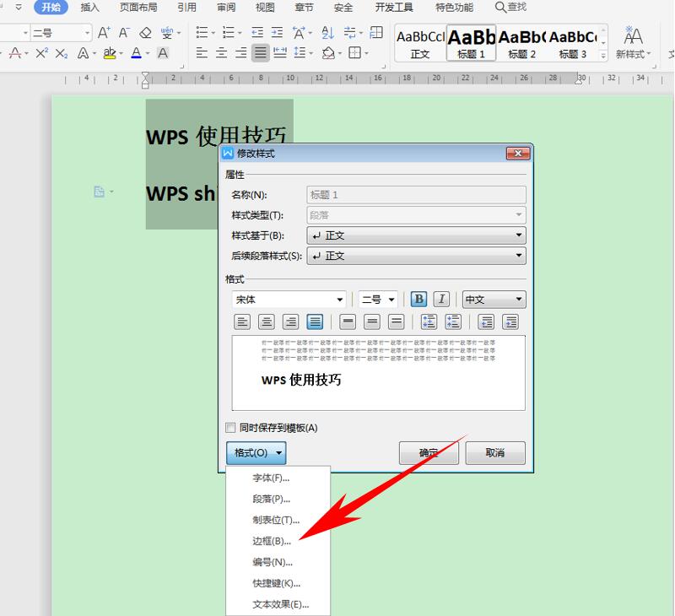
Task: Open the 后续段落样式 dropdown
Action: (x=416, y=256)
